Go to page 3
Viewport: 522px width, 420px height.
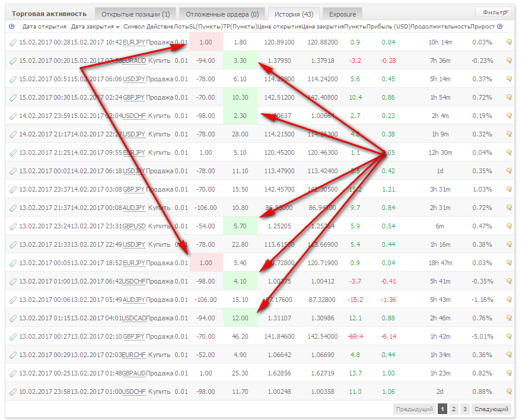[464, 409]
